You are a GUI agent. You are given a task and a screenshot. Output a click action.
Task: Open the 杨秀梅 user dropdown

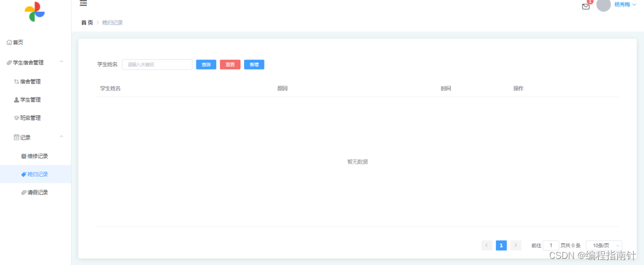coord(625,5)
